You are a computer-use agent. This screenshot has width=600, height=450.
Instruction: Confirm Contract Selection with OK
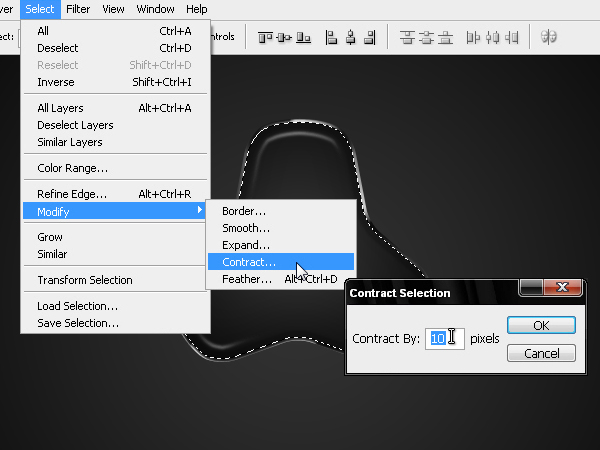[x=541, y=326]
